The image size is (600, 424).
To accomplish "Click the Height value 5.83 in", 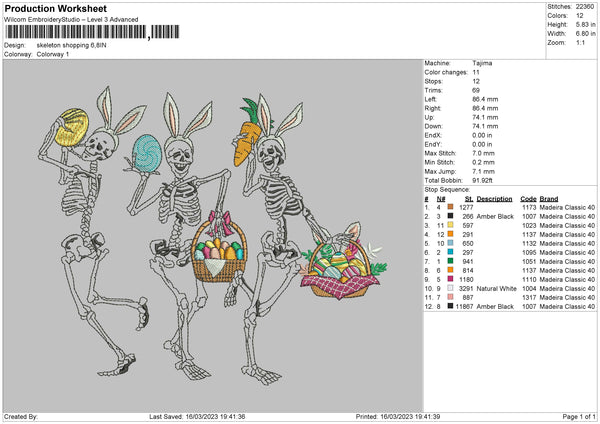I will tap(586, 24).
